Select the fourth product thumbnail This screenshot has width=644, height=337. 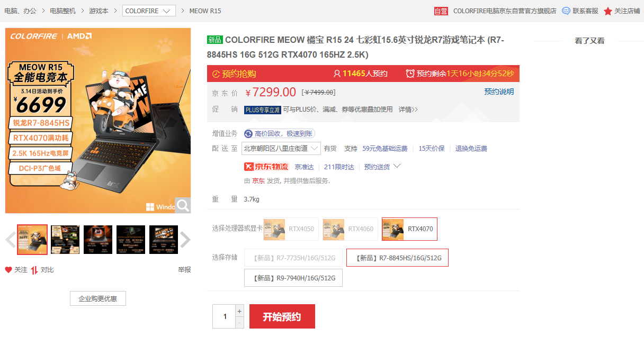(131, 240)
